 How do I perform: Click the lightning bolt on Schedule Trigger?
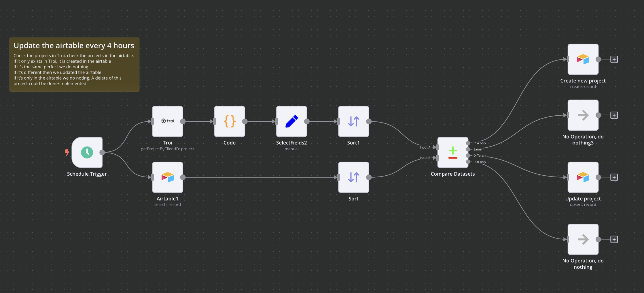point(67,152)
